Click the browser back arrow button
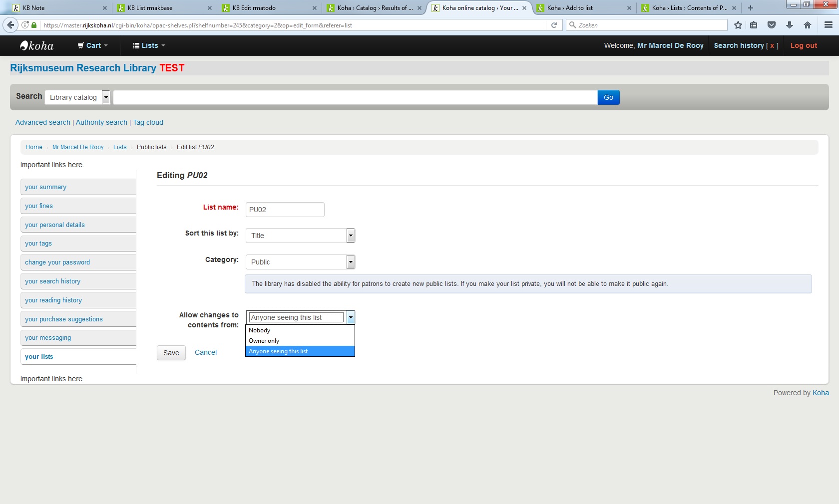Viewport: 839px width, 504px height. (x=10, y=25)
